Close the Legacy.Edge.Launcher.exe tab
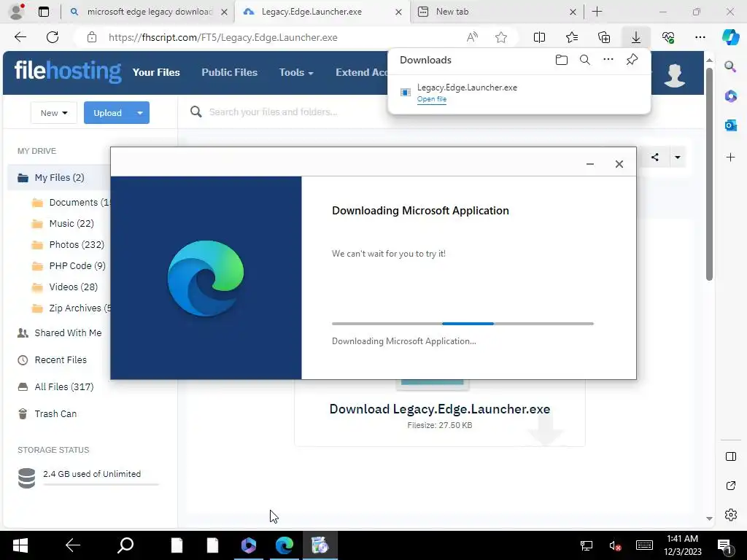 (398, 12)
